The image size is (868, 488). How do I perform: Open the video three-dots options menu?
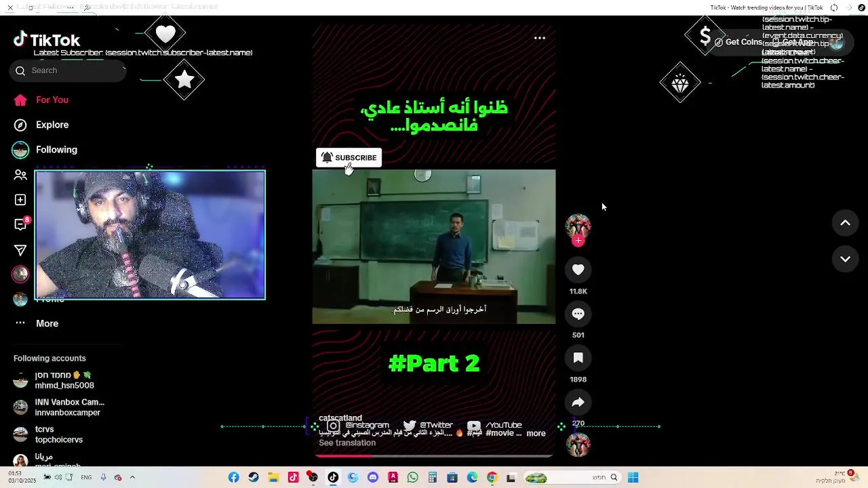[540, 38]
